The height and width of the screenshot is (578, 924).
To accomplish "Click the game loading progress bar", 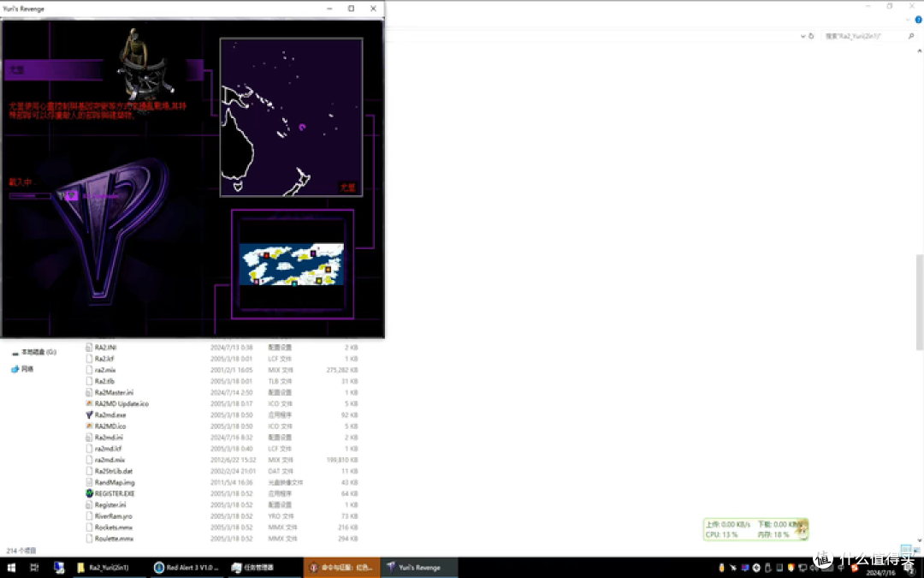I will coord(30,196).
